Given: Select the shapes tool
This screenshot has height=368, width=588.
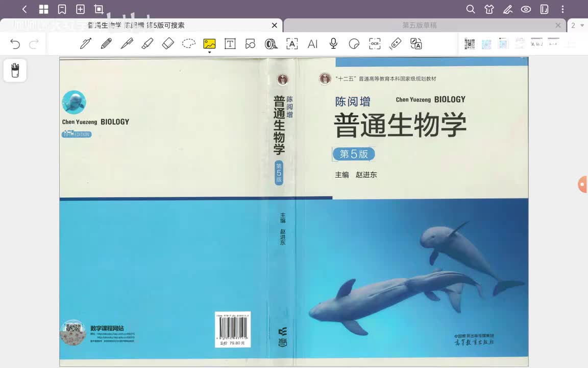Looking at the screenshot, I should pos(251,43).
